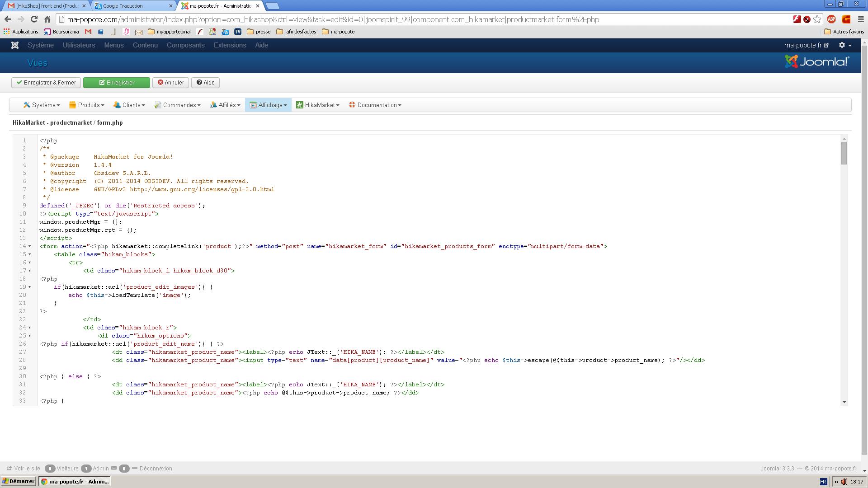The image size is (868, 488).
Task: Click the Joomla logo icon in admin menu
Action: coord(15,45)
